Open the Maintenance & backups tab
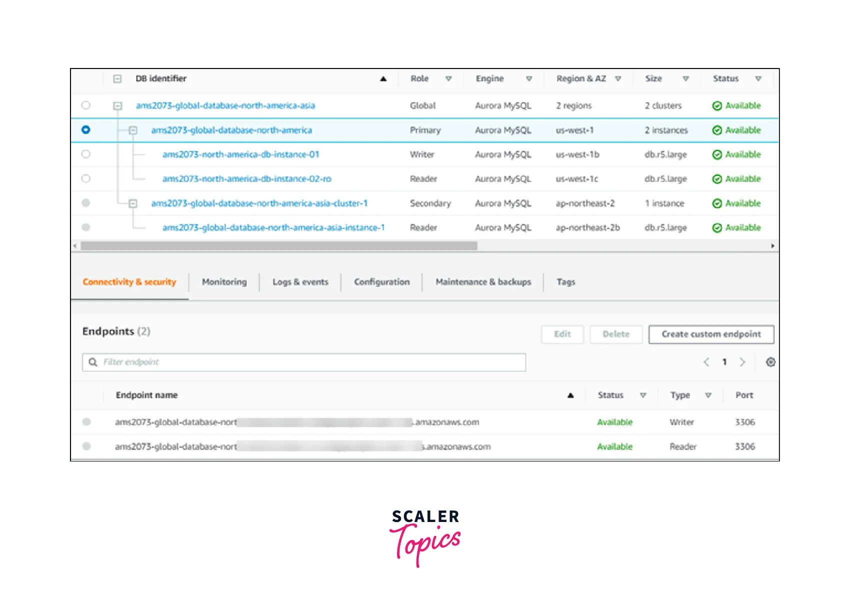Viewport: 850px width, 616px height. (483, 282)
